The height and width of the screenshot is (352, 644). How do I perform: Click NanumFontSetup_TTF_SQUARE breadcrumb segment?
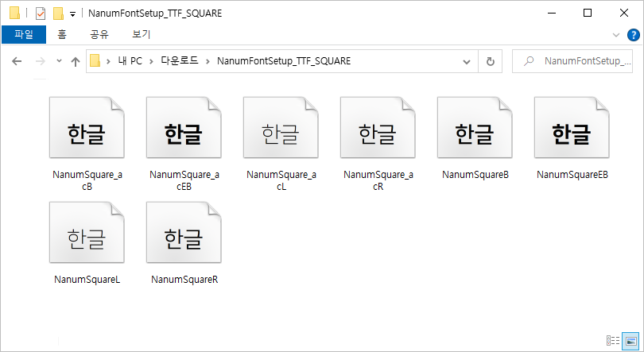click(284, 61)
